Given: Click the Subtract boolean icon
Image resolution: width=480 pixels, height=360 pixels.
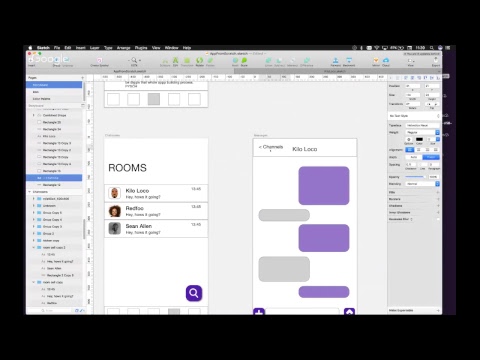Looking at the screenshot, I should pyautogui.click(x=279, y=60).
